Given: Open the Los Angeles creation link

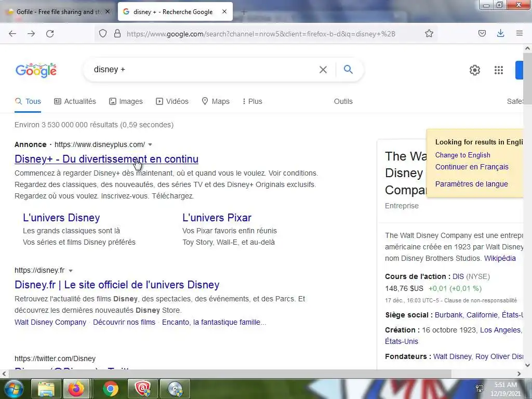Looking at the screenshot, I should (500, 330).
